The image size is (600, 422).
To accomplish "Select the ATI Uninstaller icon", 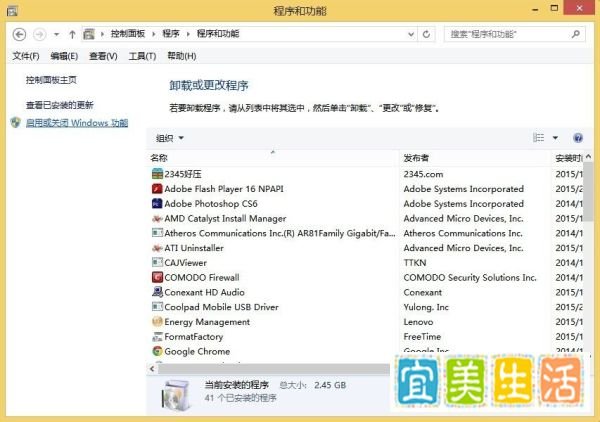I will click(157, 248).
